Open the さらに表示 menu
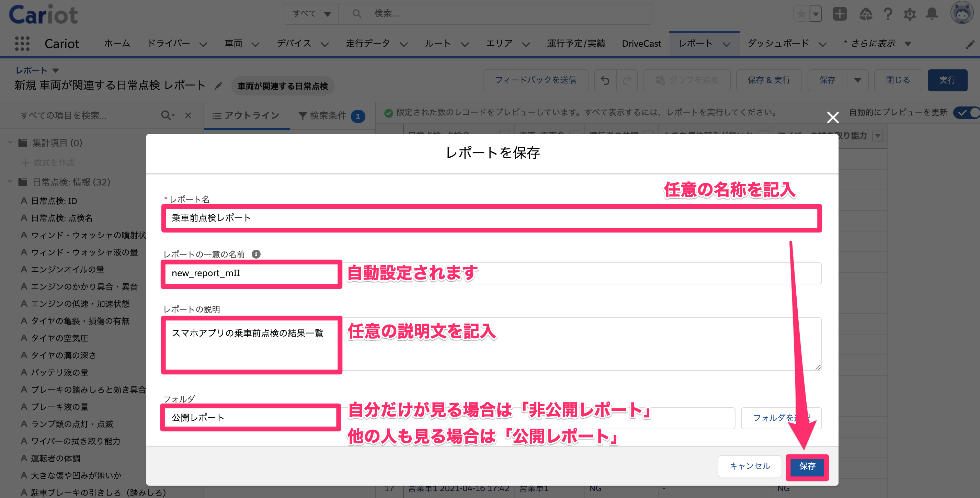This screenshot has width=980, height=498. point(877,44)
